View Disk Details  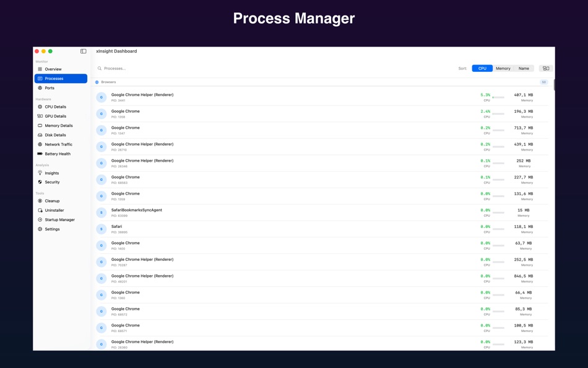54,135
